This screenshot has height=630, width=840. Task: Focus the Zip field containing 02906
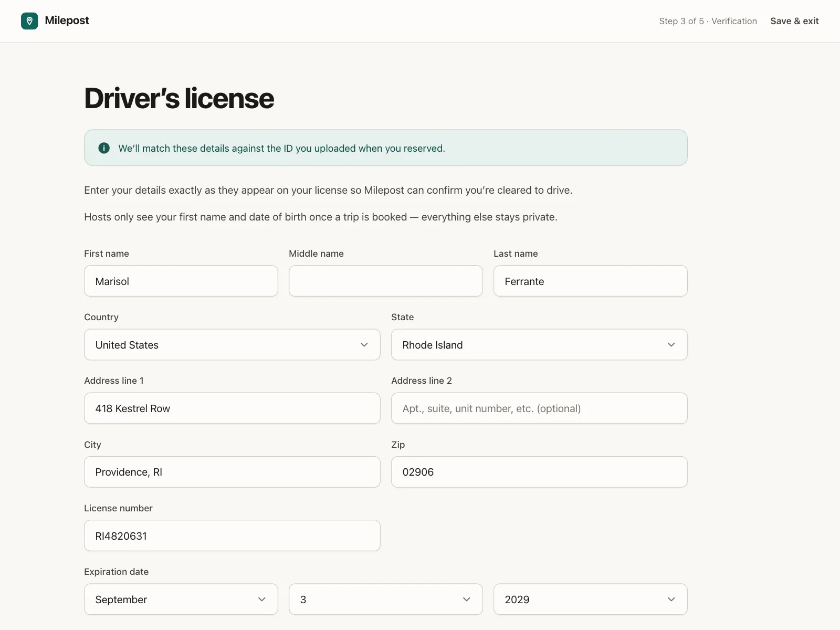(x=539, y=472)
